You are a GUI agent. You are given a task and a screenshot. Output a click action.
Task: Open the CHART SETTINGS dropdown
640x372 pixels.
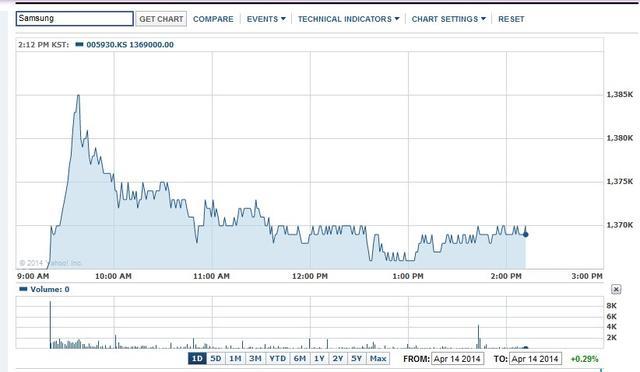pyautogui.click(x=449, y=19)
